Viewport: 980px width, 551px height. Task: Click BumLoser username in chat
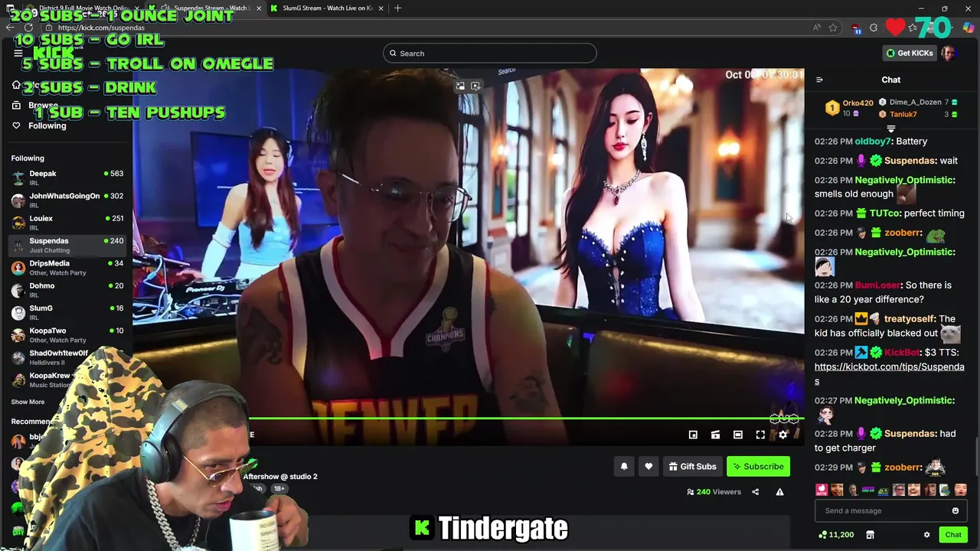click(877, 285)
